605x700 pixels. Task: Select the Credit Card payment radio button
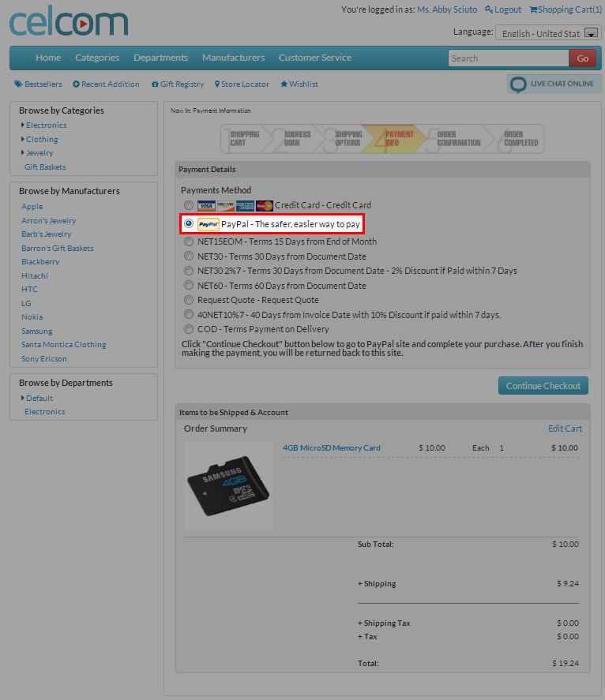pos(189,205)
